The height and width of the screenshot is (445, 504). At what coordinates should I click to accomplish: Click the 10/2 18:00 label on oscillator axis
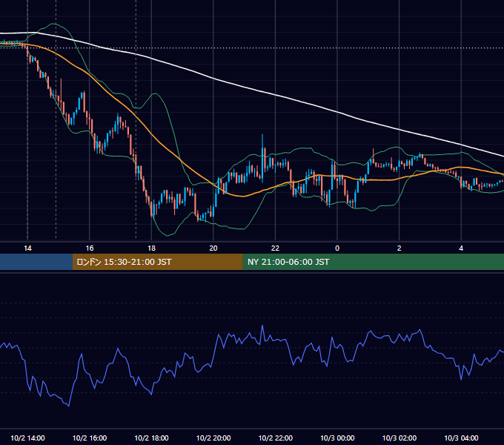151,438
